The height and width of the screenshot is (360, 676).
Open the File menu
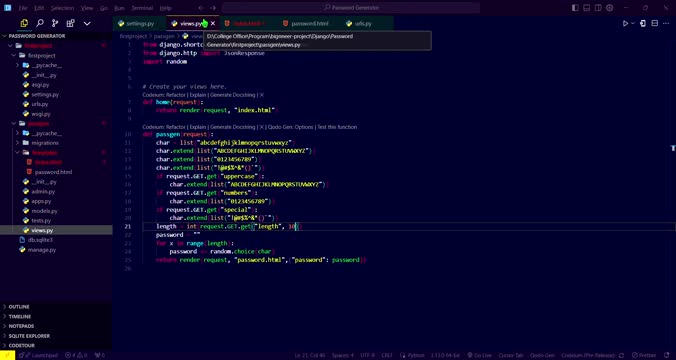coord(23,8)
